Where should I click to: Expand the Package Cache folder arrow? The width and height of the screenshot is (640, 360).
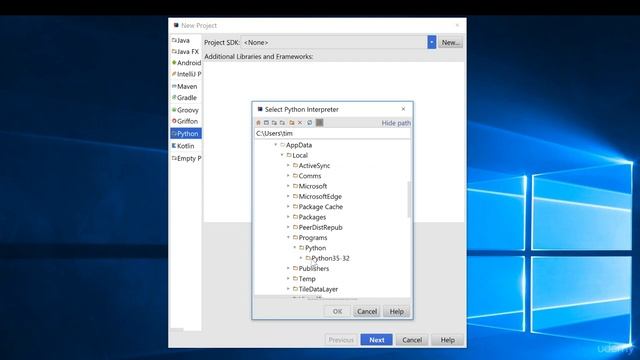point(288,207)
